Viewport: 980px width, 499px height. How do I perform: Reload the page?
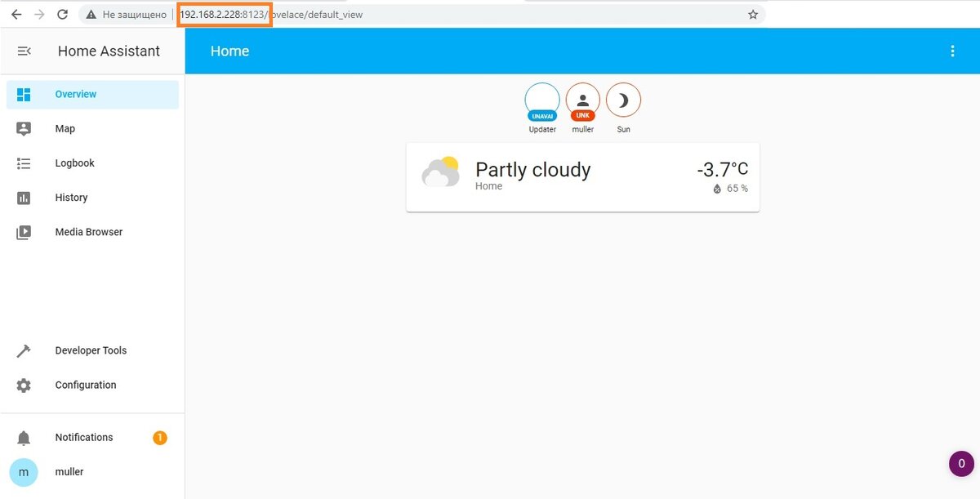coord(62,15)
